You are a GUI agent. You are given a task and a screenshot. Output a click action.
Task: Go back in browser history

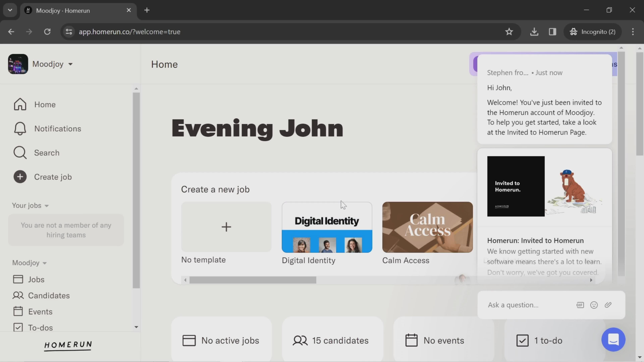(x=11, y=32)
